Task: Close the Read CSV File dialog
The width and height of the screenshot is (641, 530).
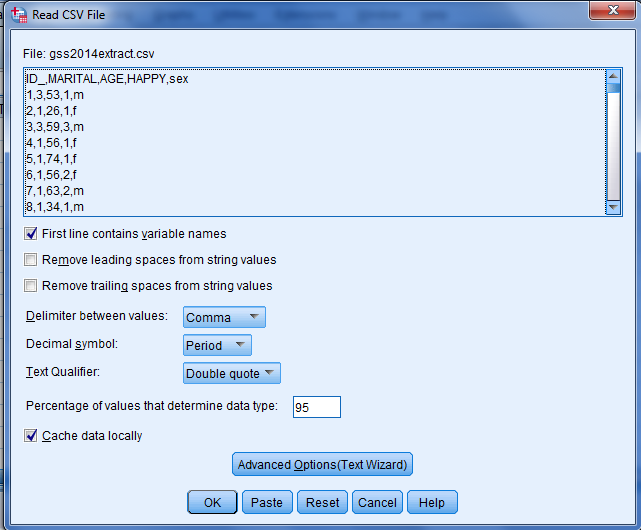Action: click(x=612, y=10)
